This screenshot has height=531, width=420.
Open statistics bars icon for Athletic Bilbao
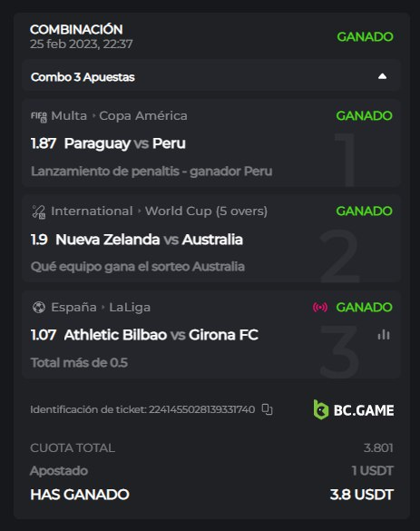384,335
